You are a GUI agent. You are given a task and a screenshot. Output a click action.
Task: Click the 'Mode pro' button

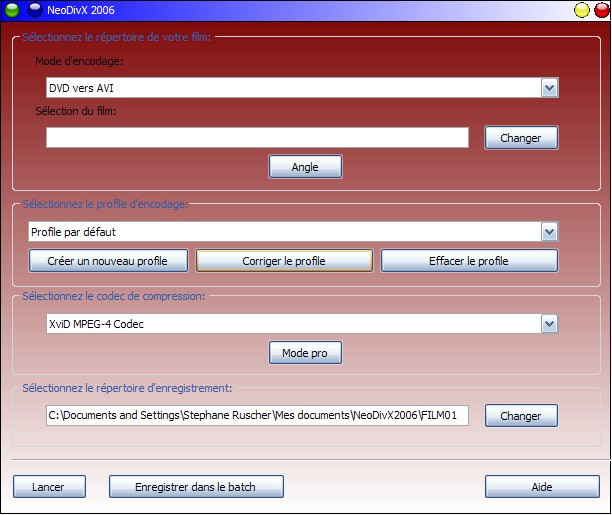305,353
